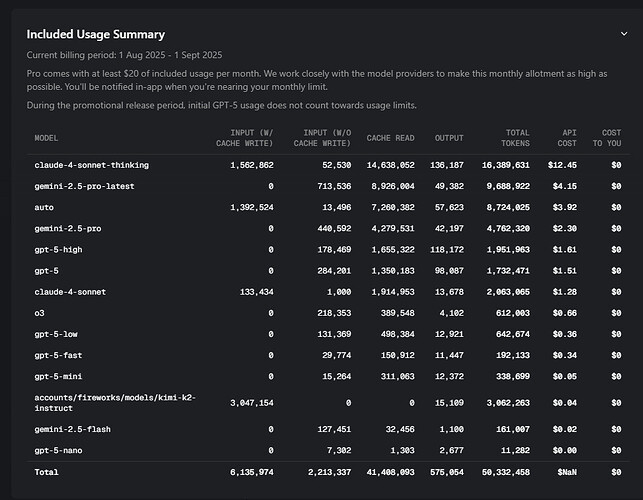Click input with cache write 3,047,154

(252, 403)
